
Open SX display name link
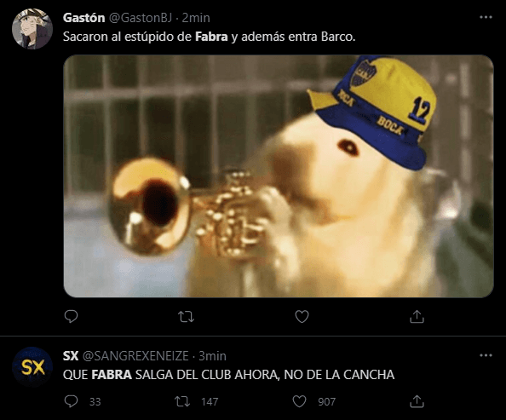tap(71, 356)
